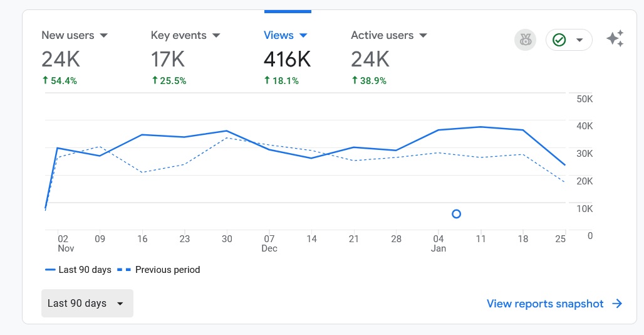This screenshot has height=335, width=644.
Task: Select the Views metric tab
Action: point(279,35)
